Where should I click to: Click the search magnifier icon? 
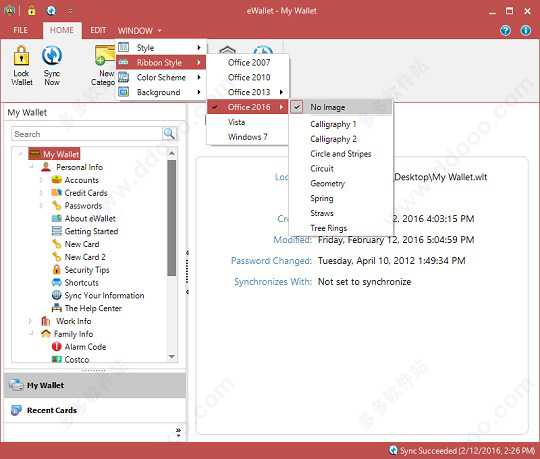[x=169, y=134]
